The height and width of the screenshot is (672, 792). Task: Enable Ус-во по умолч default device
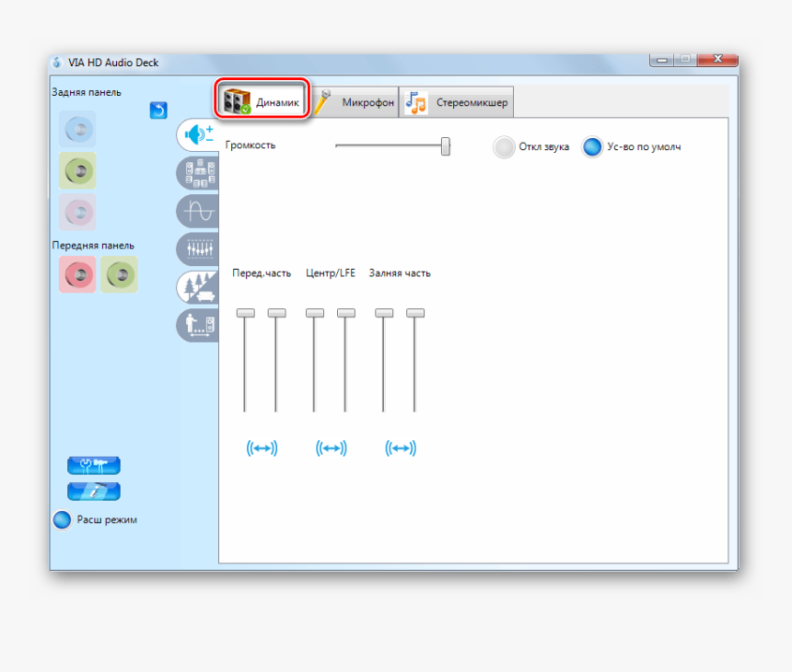(592, 147)
